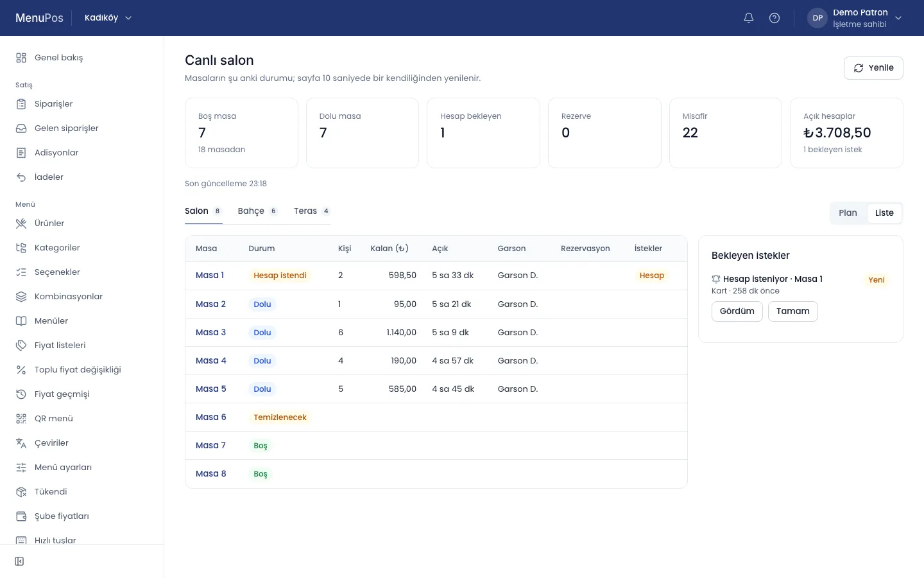Click the Adisyonlar receipt icon
Viewport: 924px width, 578px height.
(21, 153)
